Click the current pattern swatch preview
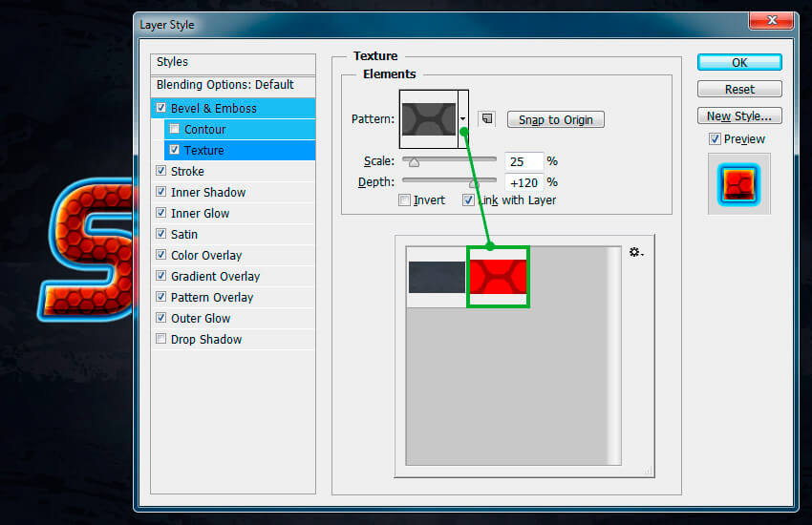 428,119
